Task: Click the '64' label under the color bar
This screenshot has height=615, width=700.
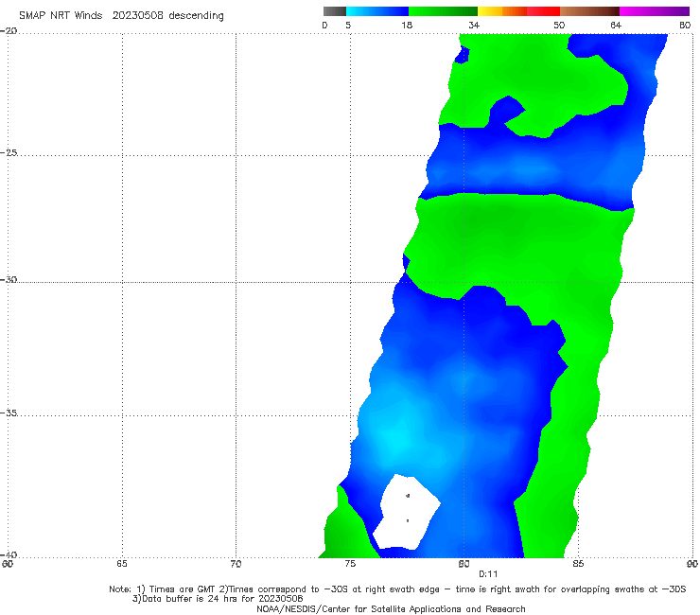Action: pyautogui.click(x=616, y=26)
